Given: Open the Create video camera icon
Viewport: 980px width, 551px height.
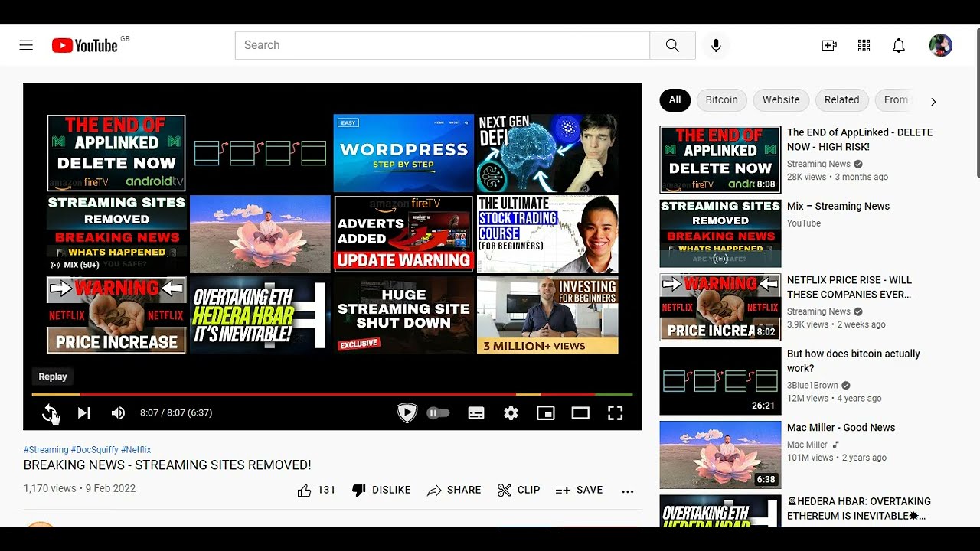Looking at the screenshot, I should click(829, 45).
